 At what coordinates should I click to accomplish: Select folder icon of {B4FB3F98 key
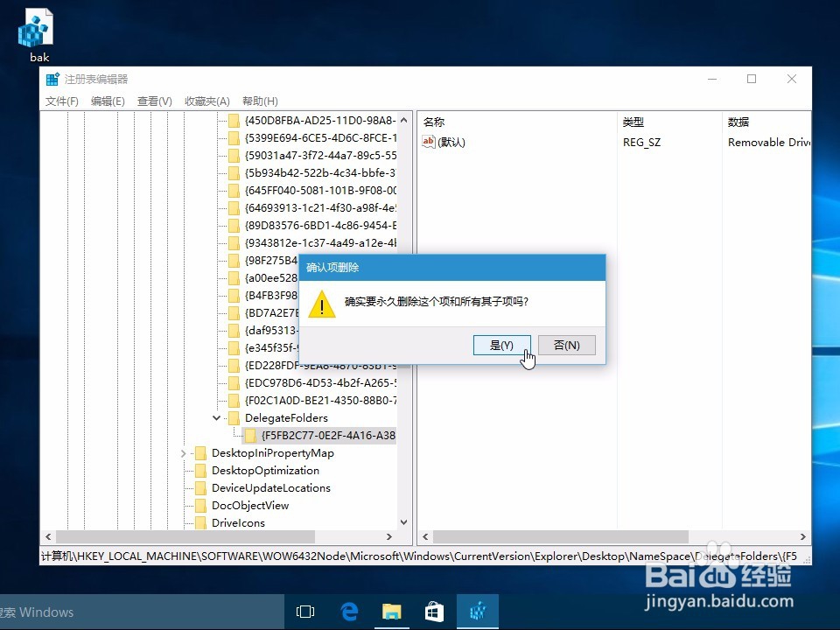pos(234,296)
